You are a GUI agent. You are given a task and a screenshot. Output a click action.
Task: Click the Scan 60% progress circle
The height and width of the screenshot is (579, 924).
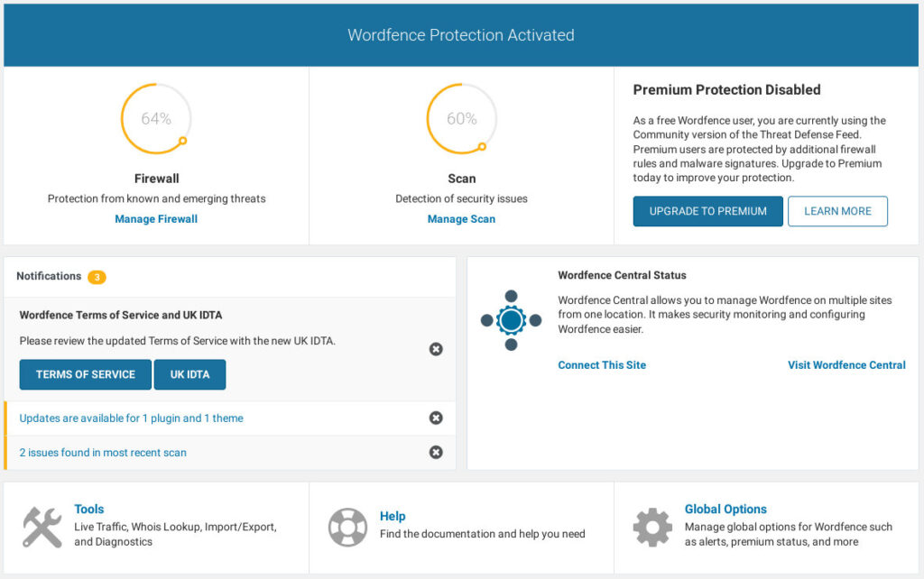pos(461,118)
